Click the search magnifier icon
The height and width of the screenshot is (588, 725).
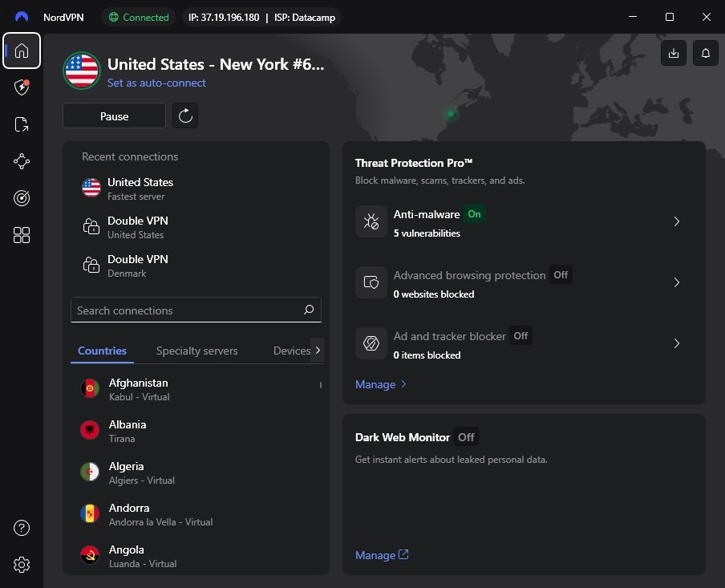point(309,310)
